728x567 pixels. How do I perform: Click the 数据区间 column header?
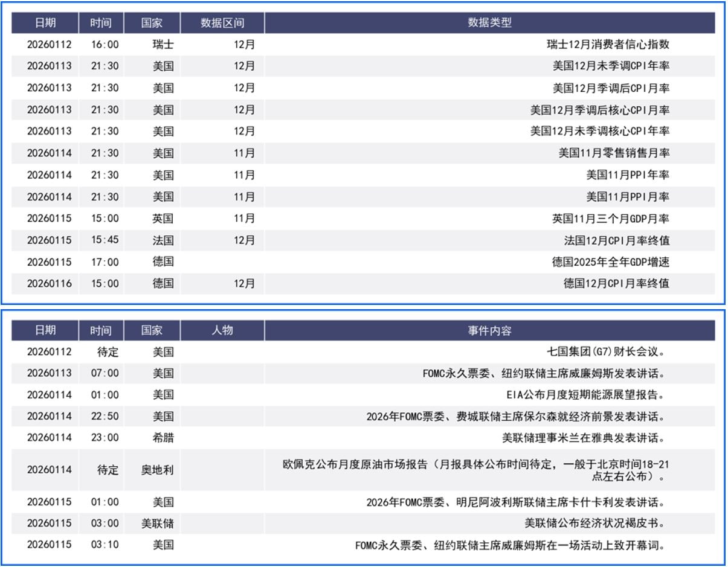[x=222, y=23]
